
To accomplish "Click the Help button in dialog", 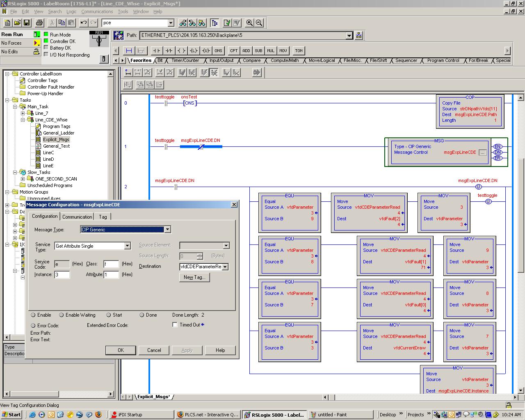I will pos(220,350).
